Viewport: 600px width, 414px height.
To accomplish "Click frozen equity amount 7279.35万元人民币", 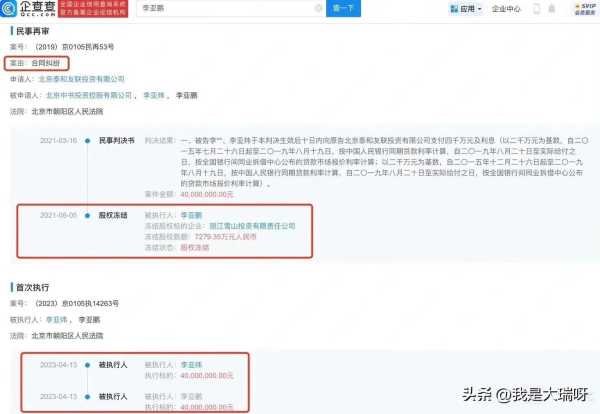I will 225,236.
